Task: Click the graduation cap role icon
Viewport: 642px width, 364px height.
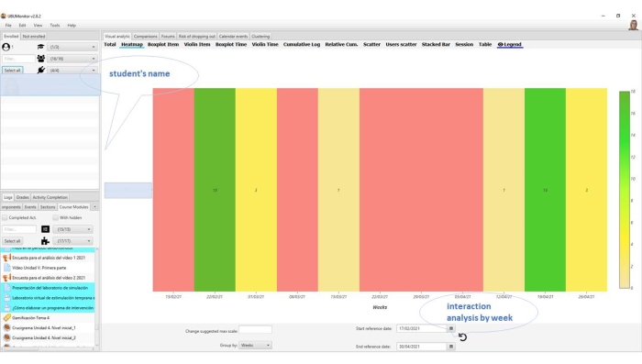Action: [x=40, y=47]
